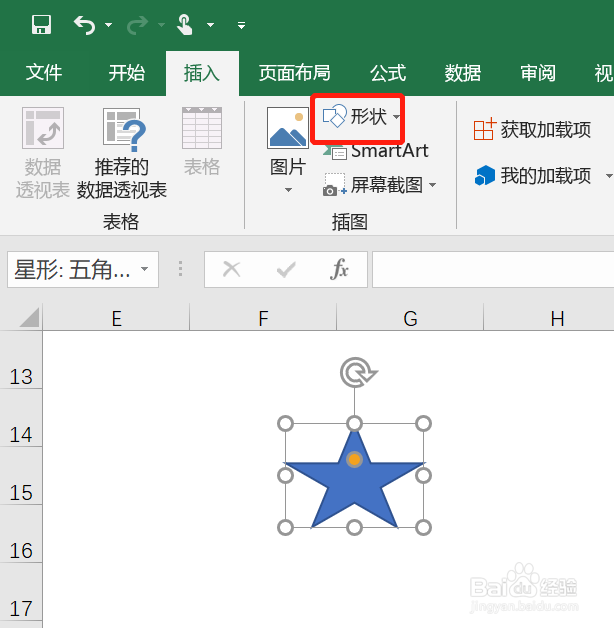Click the Save icon in quick access toolbar
Viewport: 614px width, 628px height.
click(x=41, y=25)
